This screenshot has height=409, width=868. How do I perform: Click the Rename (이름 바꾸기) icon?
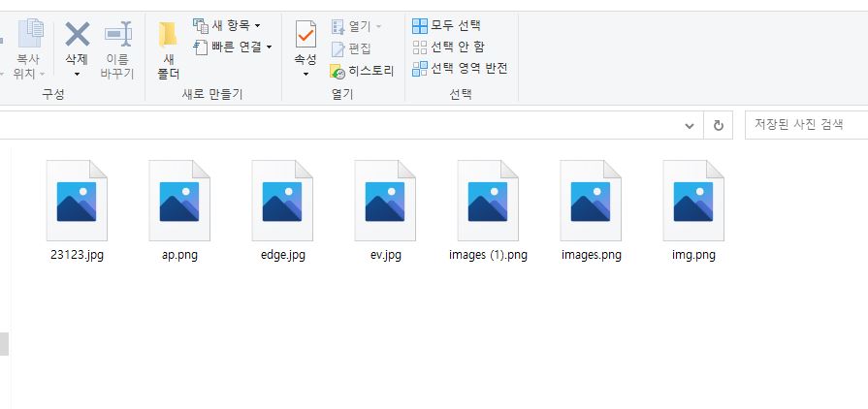(118, 34)
